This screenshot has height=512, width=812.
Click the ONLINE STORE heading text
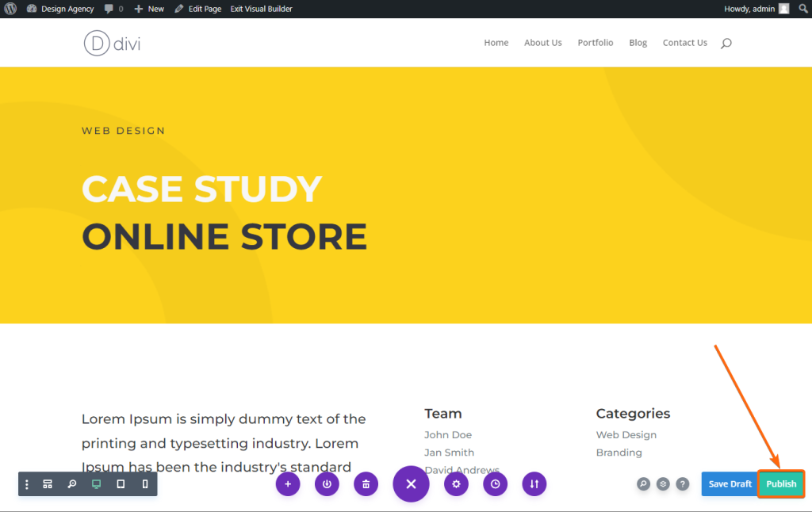coord(224,237)
